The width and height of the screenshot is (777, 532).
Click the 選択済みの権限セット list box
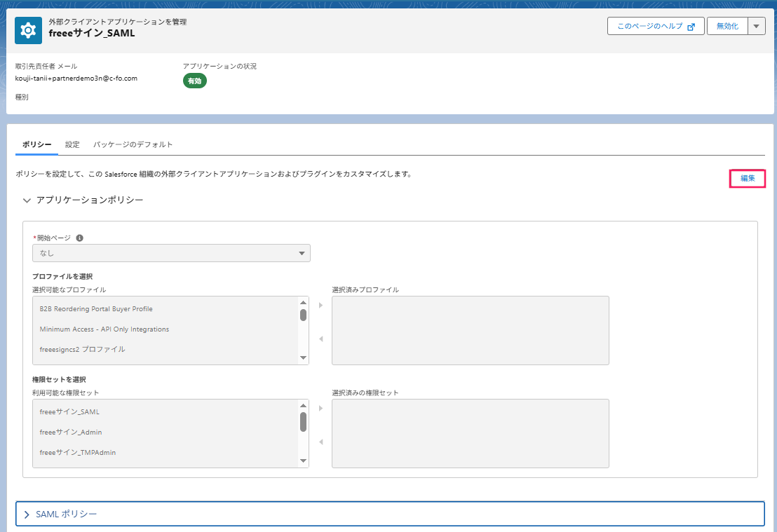pyautogui.click(x=471, y=433)
